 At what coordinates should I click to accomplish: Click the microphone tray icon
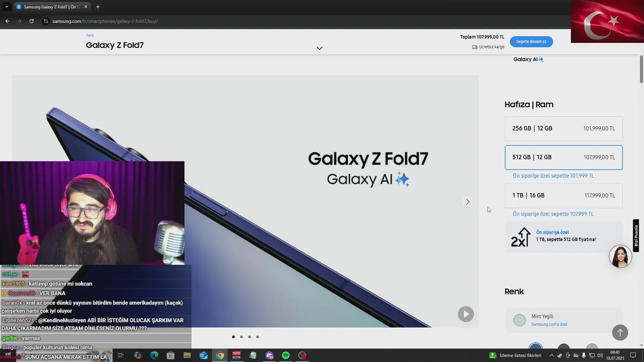(x=584, y=355)
